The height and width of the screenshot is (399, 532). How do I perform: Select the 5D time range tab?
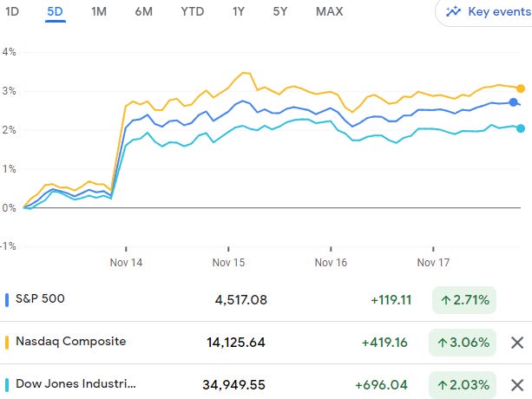tap(56, 11)
